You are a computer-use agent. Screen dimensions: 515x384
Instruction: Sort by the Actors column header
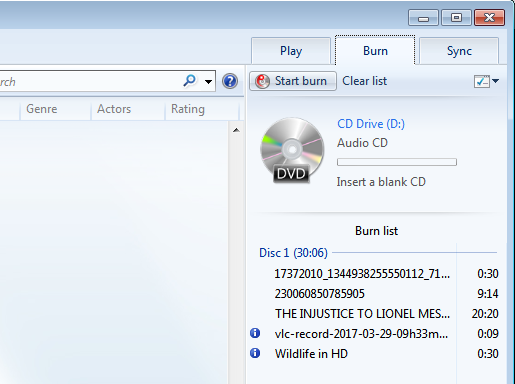click(x=114, y=109)
